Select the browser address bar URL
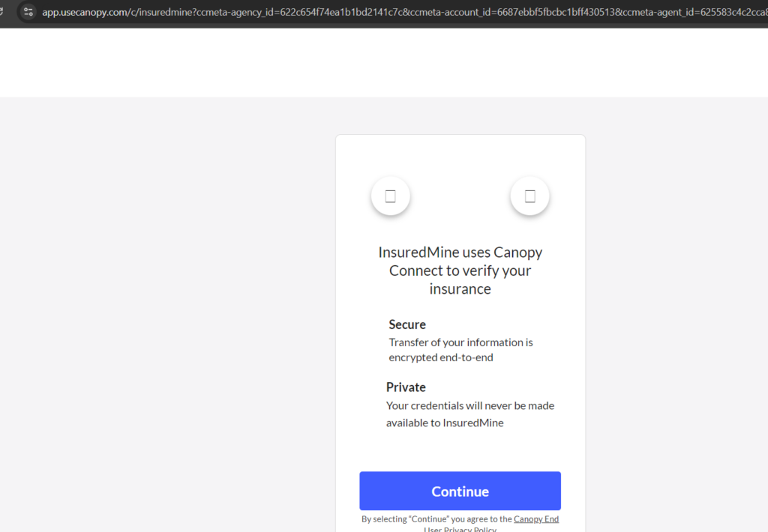The image size is (768, 532). point(404,12)
